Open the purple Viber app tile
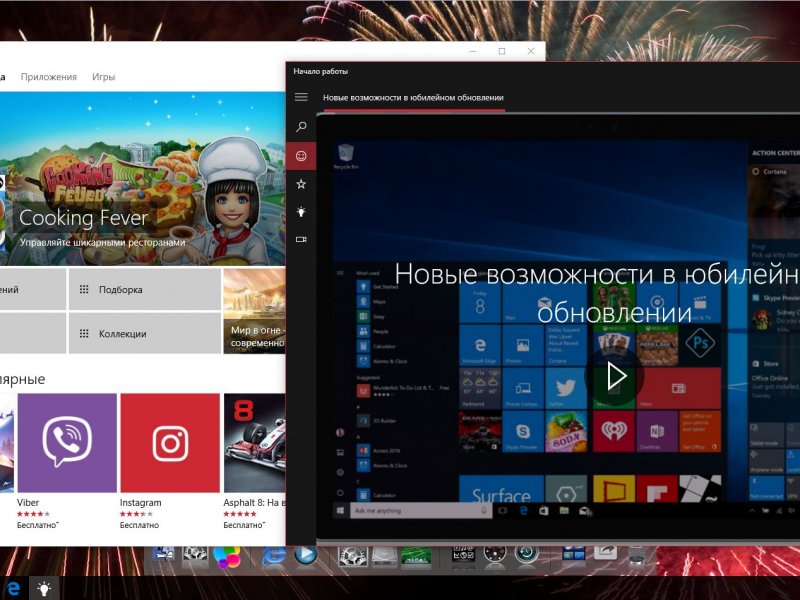This screenshot has width=800, height=600. coord(67,442)
